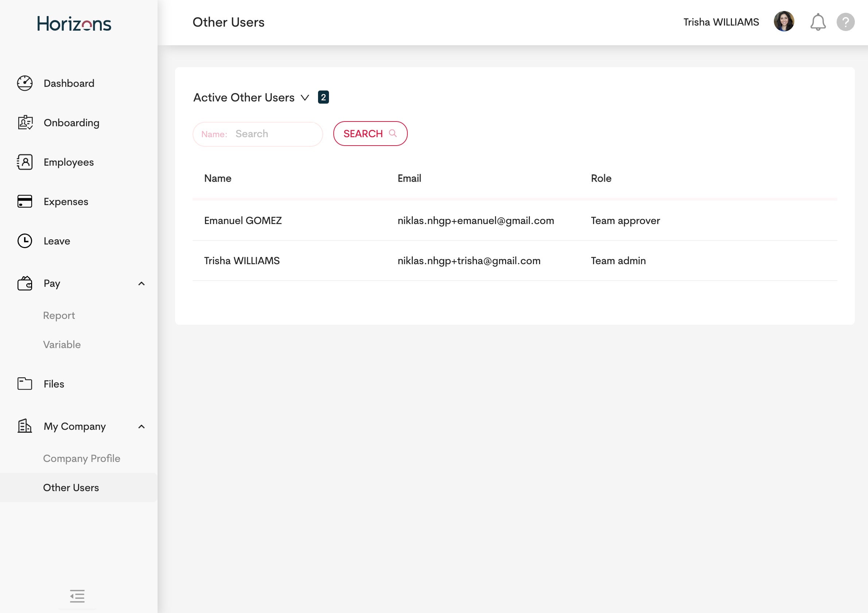Open the Company Profile page
Viewport: 868px width, 613px height.
82,458
